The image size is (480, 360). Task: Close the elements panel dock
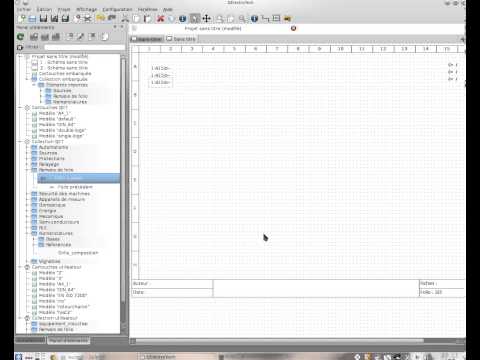pos(122,27)
